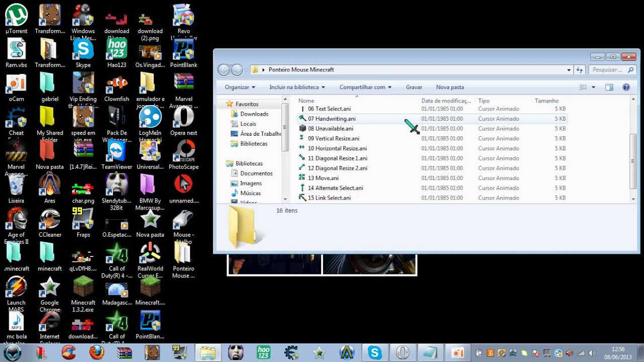Click the Explorer forward button
Screen dimensions: 644x362
[236, 70]
